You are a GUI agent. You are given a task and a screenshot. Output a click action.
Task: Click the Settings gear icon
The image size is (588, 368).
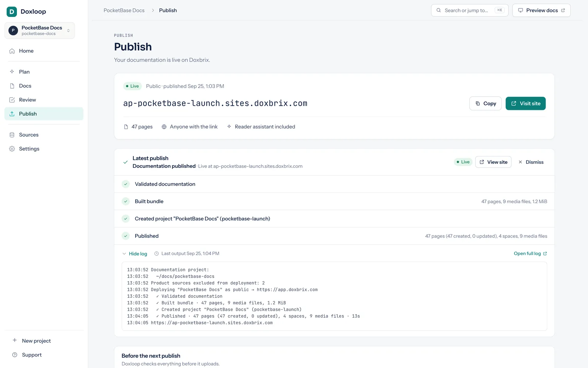coord(12,149)
